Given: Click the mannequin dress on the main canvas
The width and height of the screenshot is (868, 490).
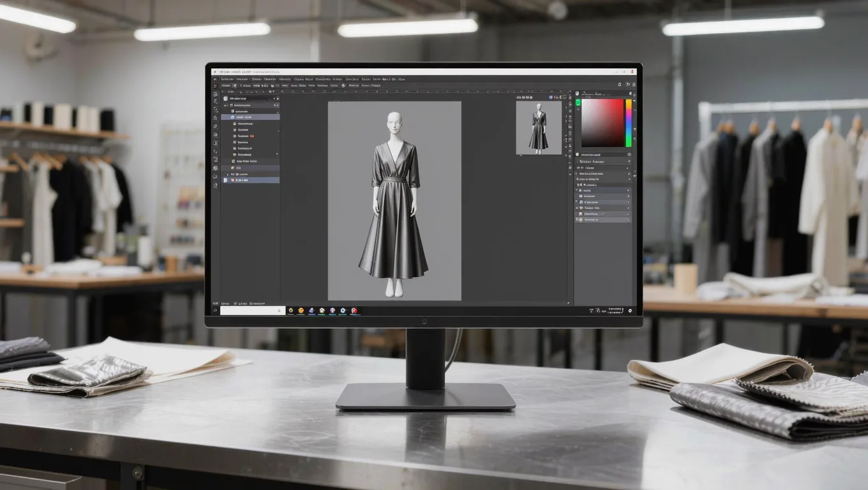Looking at the screenshot, I should click(393, 211).
